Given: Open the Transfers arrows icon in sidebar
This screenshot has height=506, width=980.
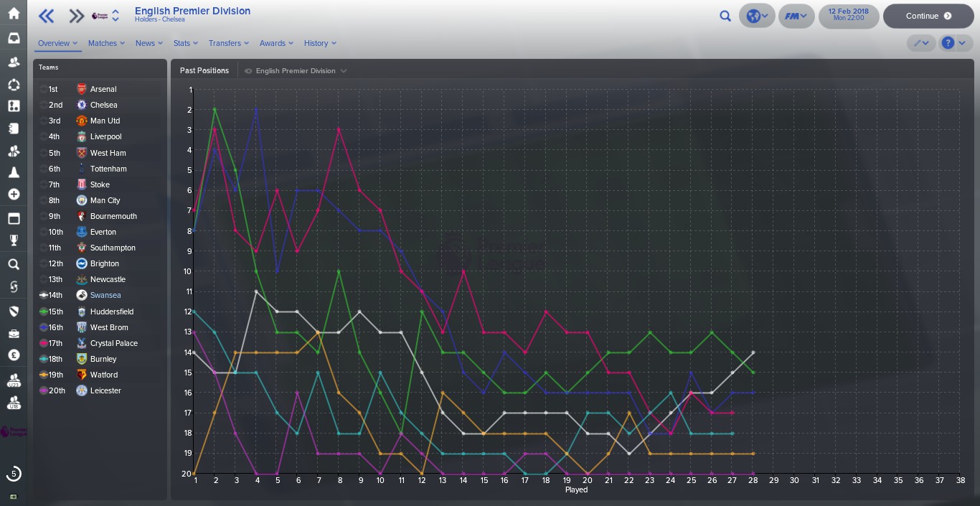Looking at the screenshot, I should tap(14, 287).
